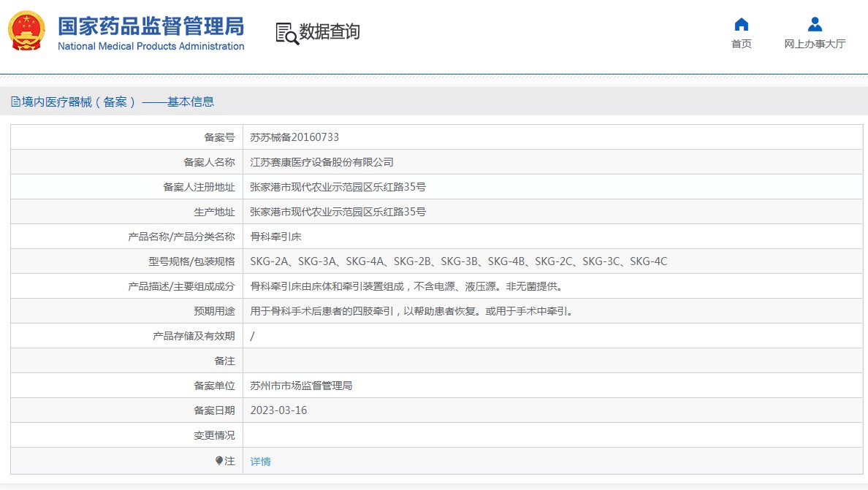Click the online service hall person icon
This screenshot has height=490, width=868.
click(815, 24)
